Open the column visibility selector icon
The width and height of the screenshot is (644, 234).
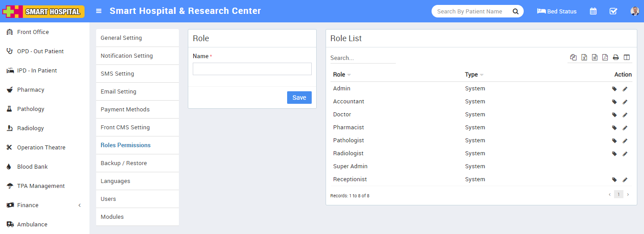(627, 57)
